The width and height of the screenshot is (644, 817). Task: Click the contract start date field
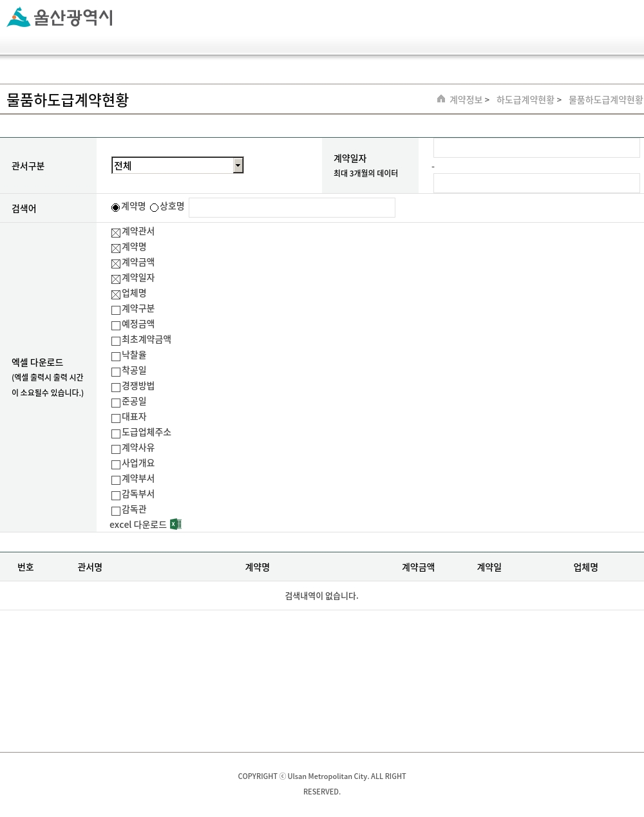pyautogui.click(x=536, y=148)
